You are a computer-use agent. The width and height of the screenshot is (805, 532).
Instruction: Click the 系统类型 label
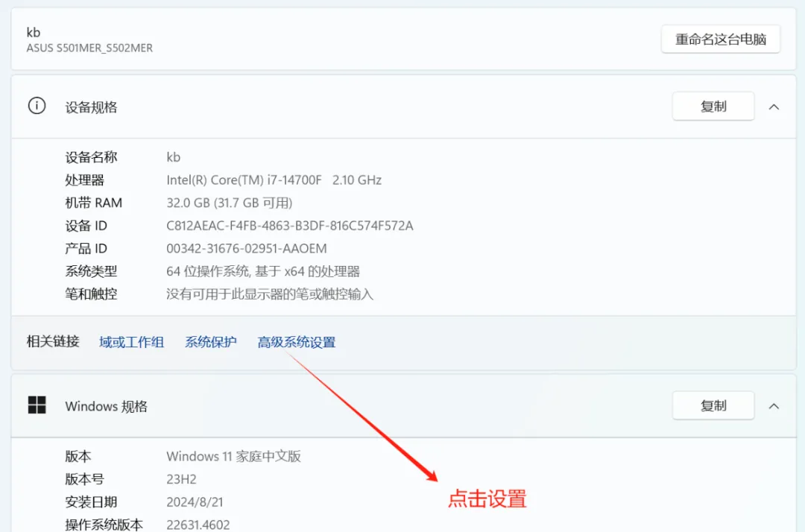click(x=91, y=271)
